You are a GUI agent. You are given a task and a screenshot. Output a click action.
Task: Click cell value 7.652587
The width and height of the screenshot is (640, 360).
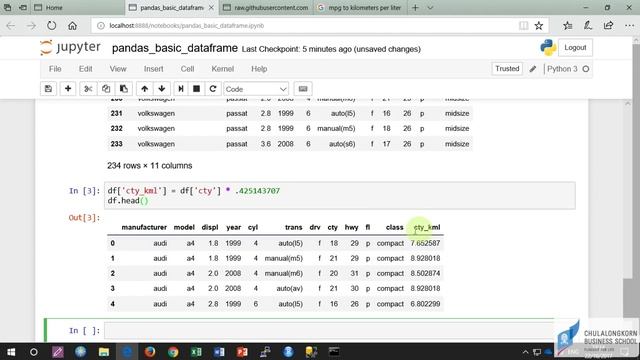coord(425,243)
